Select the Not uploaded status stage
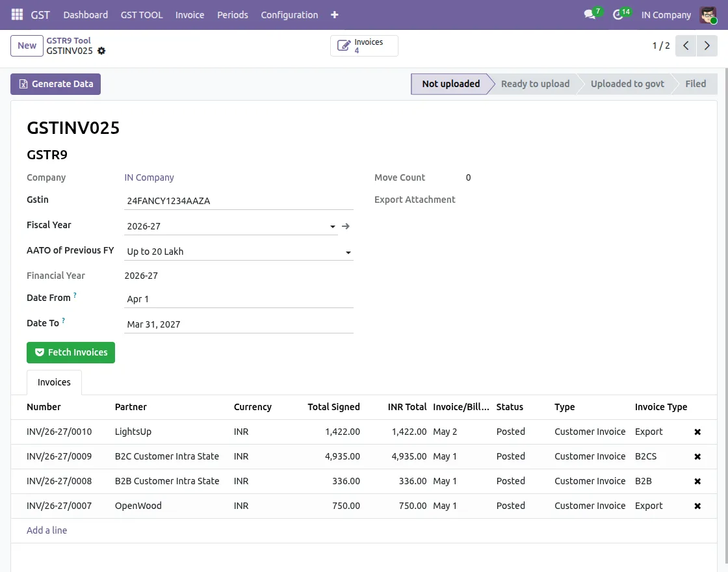This screenshot has height=572, width=728. point(451,84)
